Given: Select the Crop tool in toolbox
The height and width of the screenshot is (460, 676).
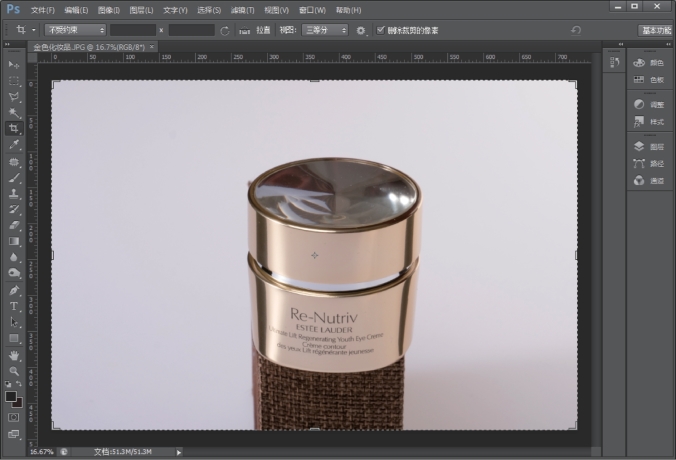Looking at the screenshot, I should pos(14,128).
